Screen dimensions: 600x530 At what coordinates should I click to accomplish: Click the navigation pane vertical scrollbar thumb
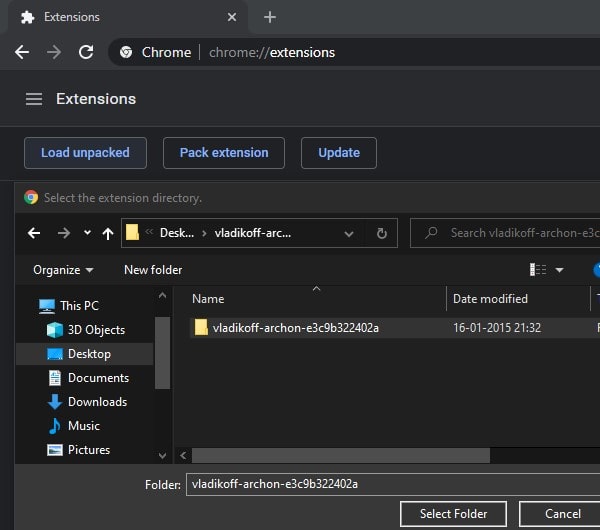[x=162, y=352]
